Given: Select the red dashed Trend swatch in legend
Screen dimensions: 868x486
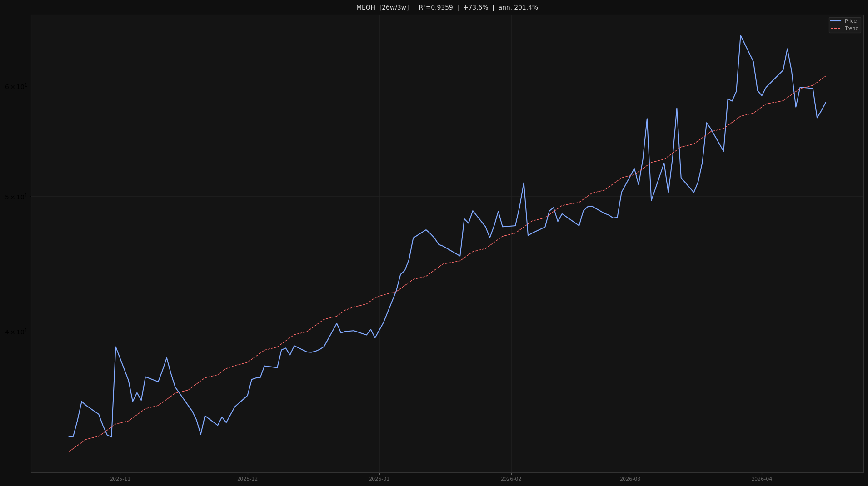Looking at the screenshot, I should pyautogui.click(x=835, y=29).
